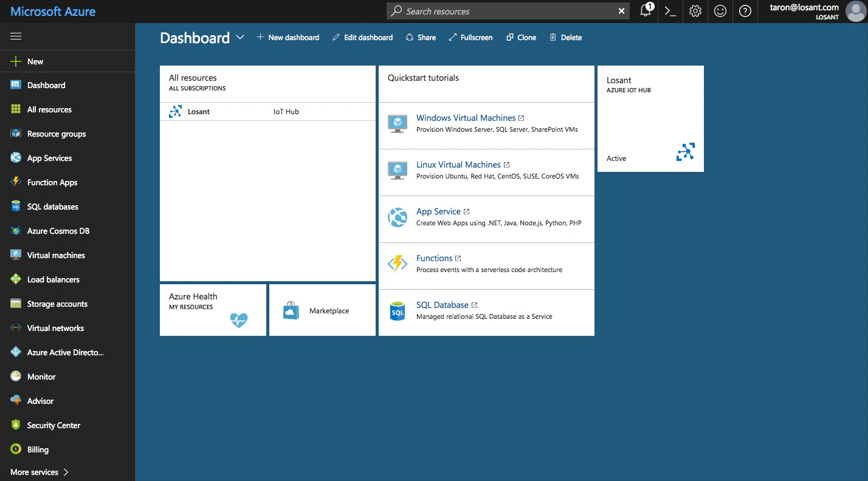Open the Marketplace tile
Screen dimensions: 868x481
[x=322, y=310]
